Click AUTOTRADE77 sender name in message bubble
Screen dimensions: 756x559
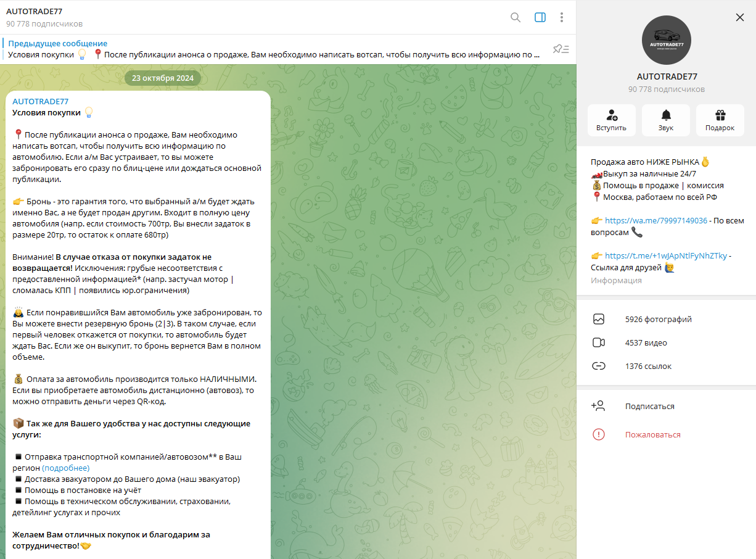pyautogui.click(x=41, y=101)
